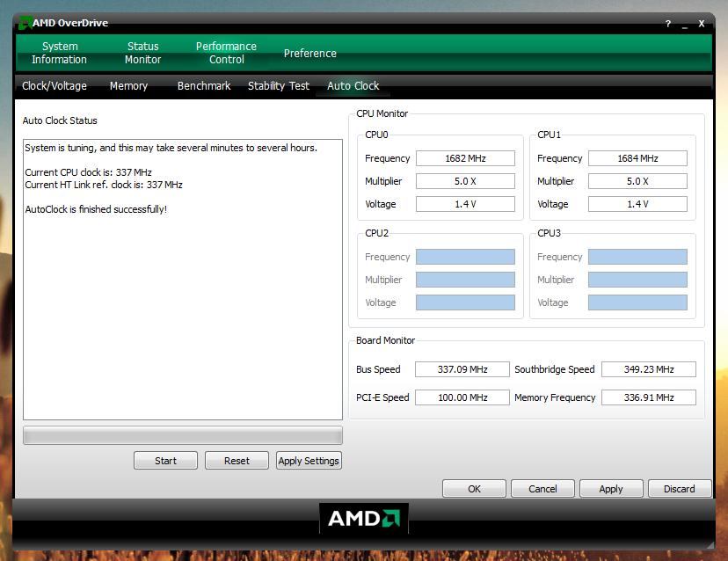Click the "CPU Monitor" group label

[x=382, y=113]
